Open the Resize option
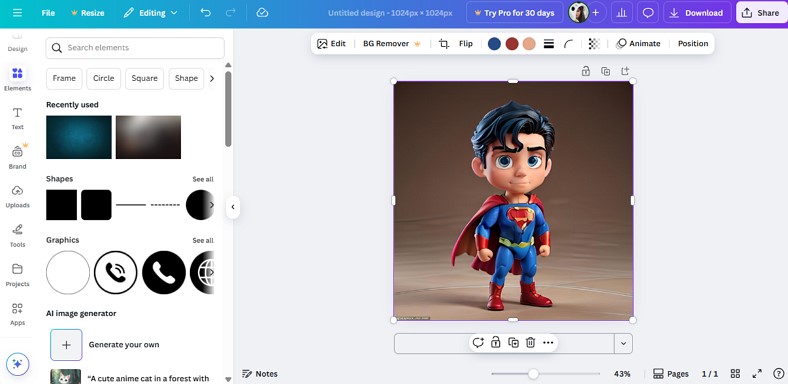The width and height of the screenshot is (788, 384). pyautogui.click(x=88, y=13)
